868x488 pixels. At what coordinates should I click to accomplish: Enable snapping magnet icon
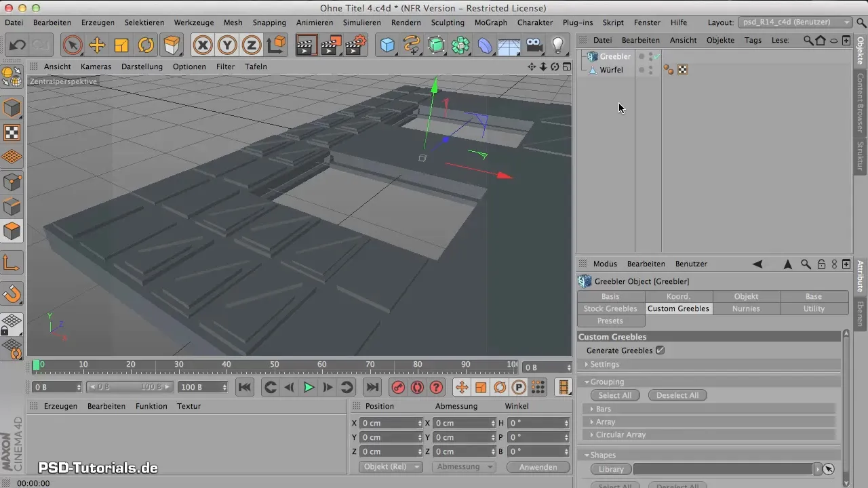pos(12,295)
